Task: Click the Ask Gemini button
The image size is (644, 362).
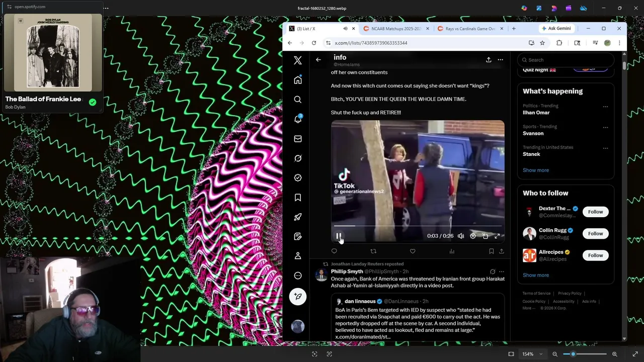Action: (556, 29)
